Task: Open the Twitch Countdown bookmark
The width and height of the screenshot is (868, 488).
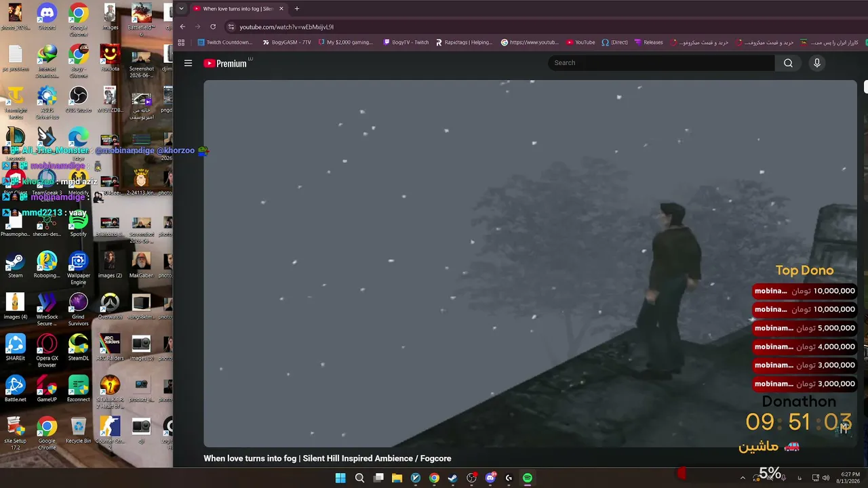Action: 225,42
